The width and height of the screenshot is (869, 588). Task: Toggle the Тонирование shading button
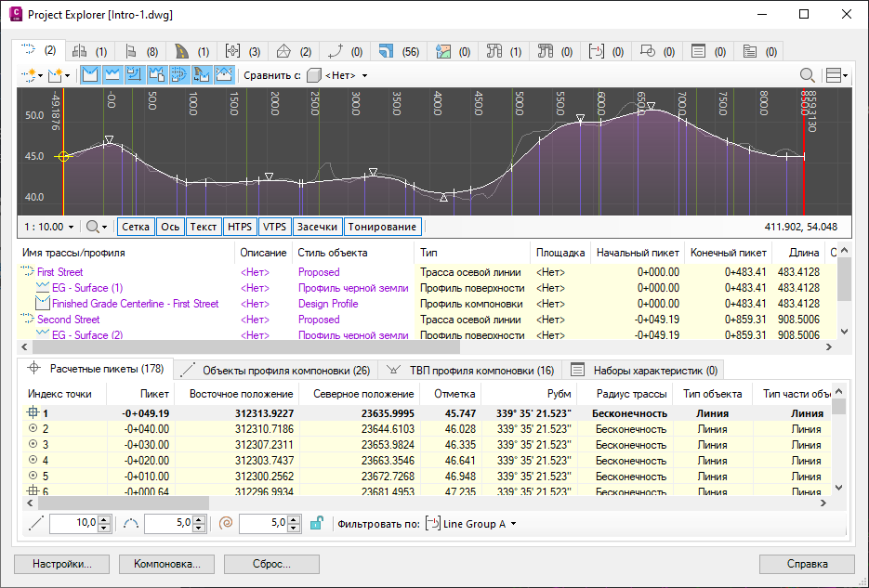(382, 227)
